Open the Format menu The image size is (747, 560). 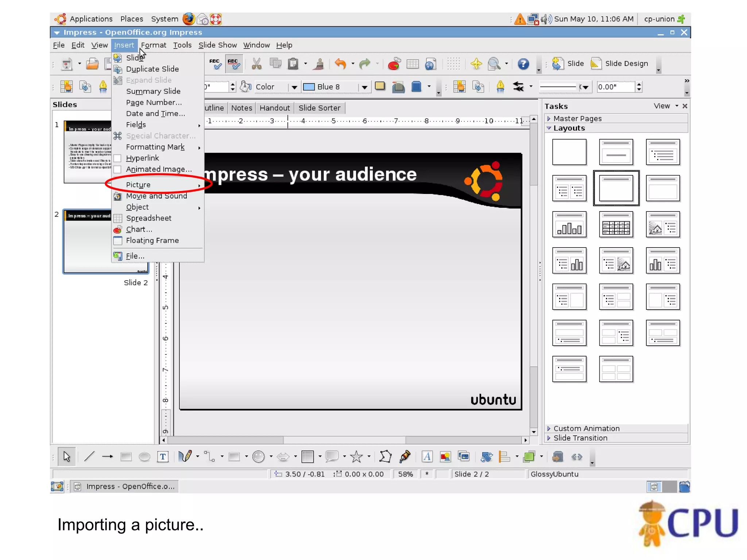click(154, 45)
